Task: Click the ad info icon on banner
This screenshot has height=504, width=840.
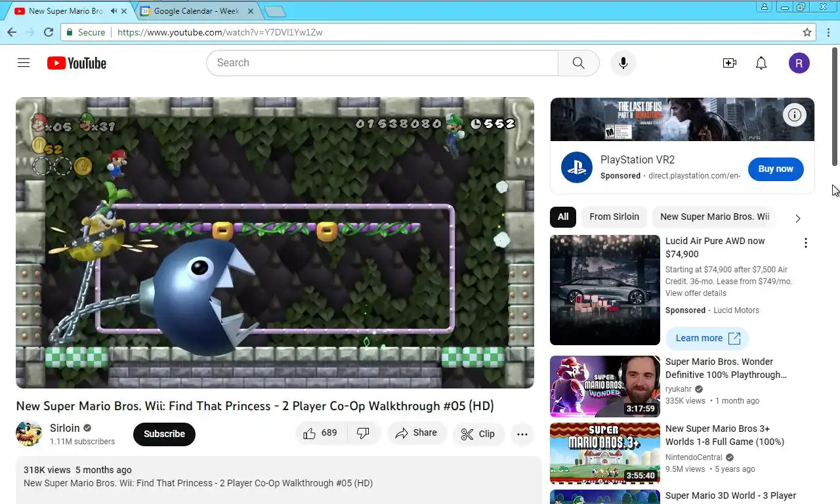Action: pyautogui.click(x=795, y=115)
